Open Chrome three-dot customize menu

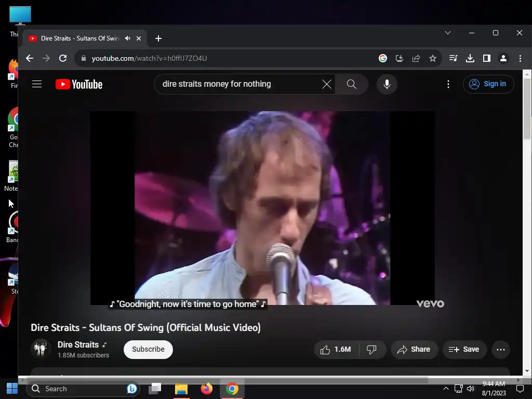(x=520, y=58)
